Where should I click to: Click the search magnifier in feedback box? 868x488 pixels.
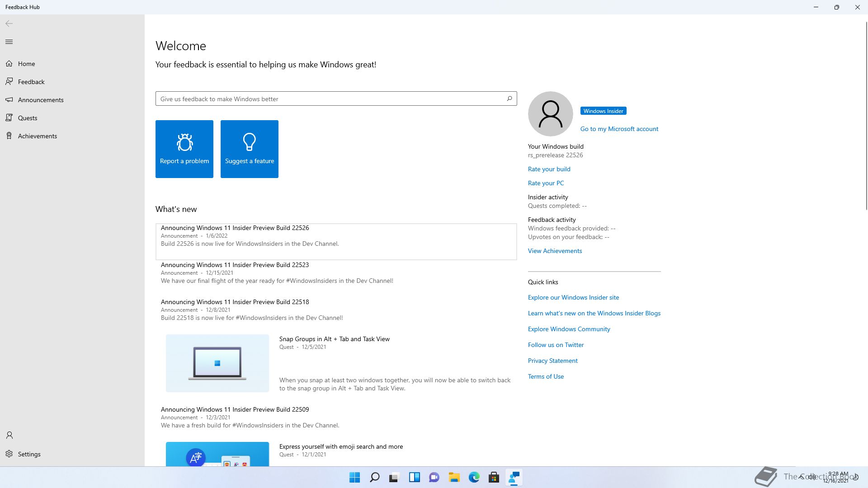(x=509, y=99)
